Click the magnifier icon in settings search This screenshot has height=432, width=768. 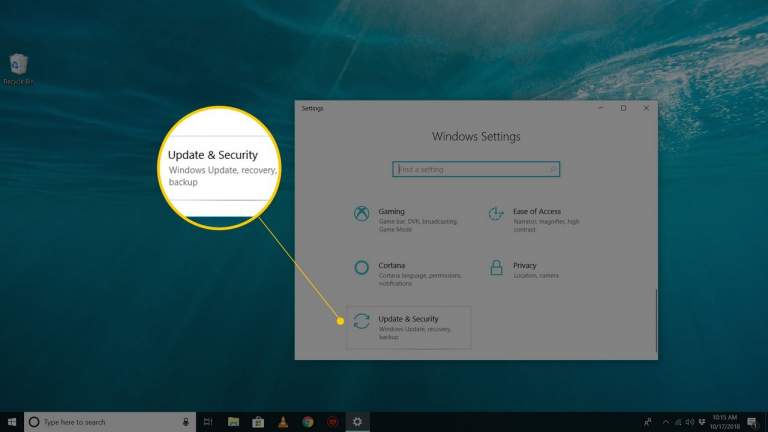pyautogui.click(x=553, y=169)
